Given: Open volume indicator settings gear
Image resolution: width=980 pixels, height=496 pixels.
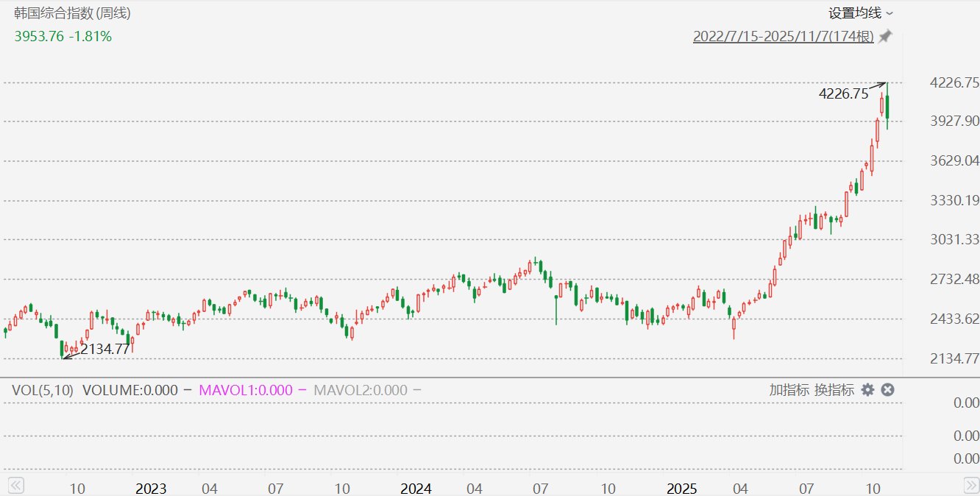Looking at the screenshot, I should tap(868, 390).
